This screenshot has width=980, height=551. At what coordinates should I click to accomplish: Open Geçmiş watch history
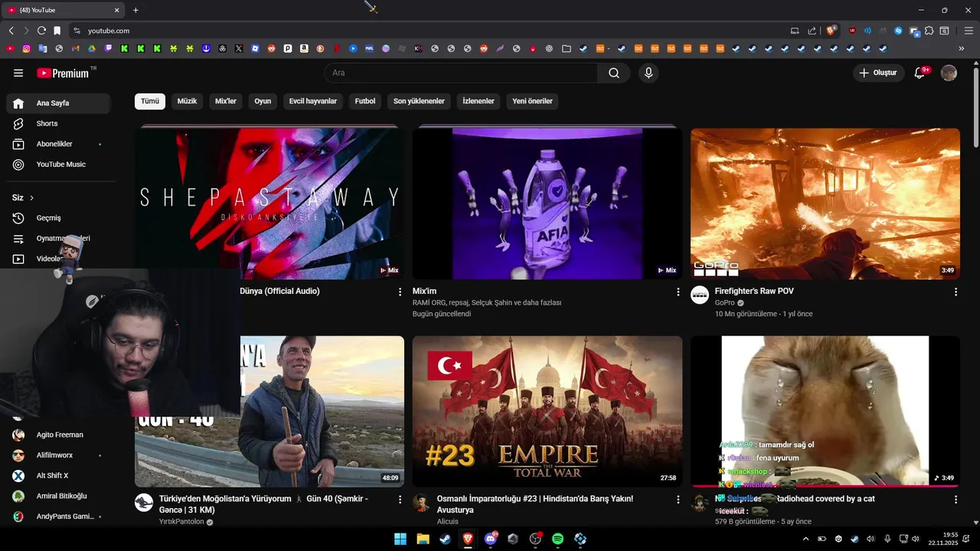(58, 218)
